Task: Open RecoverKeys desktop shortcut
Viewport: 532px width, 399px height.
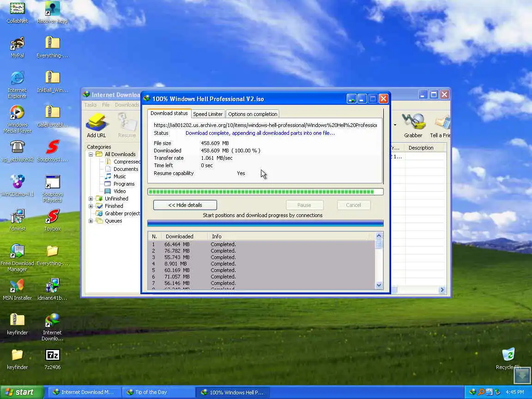Action: coord(52,13)
